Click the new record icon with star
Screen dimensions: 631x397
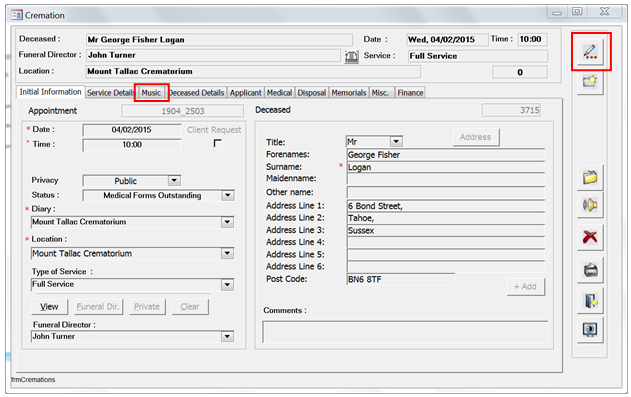[x=590, y=82]
